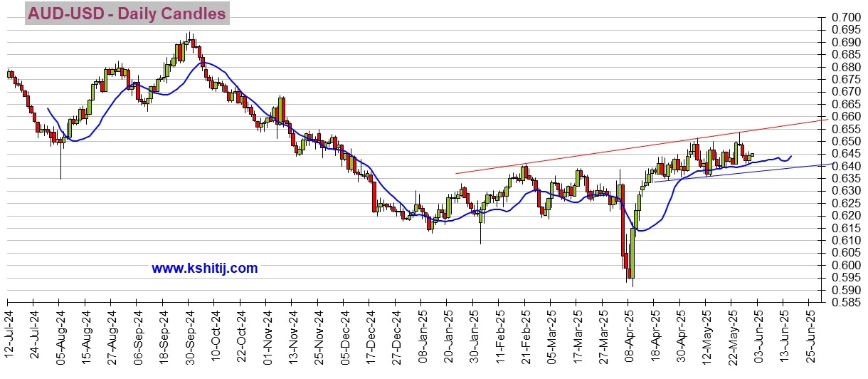This screenshot has height=379, width=868.
Task: Select the highest candle at the September 2024 peak
Action: (x=189, y=41)
